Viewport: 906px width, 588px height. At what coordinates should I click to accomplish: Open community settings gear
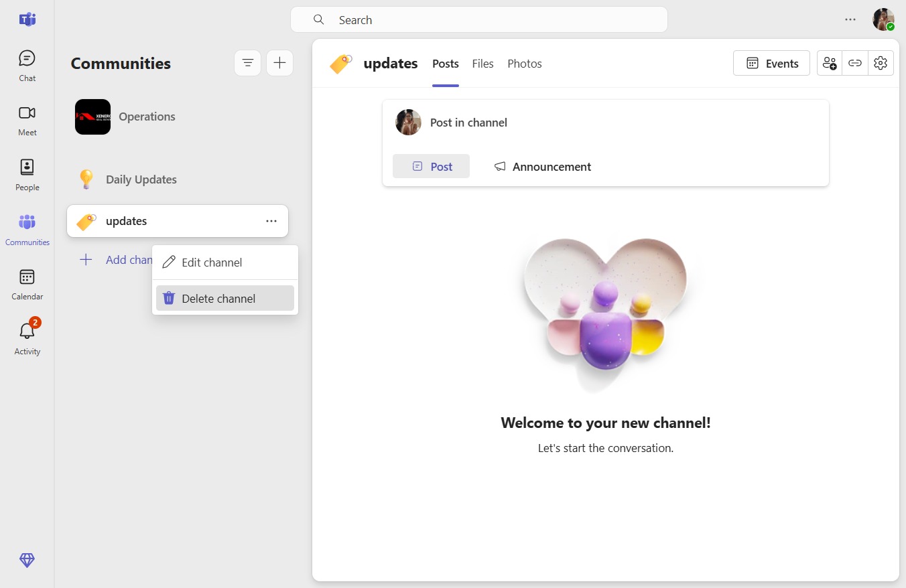(x=881, y=63)
